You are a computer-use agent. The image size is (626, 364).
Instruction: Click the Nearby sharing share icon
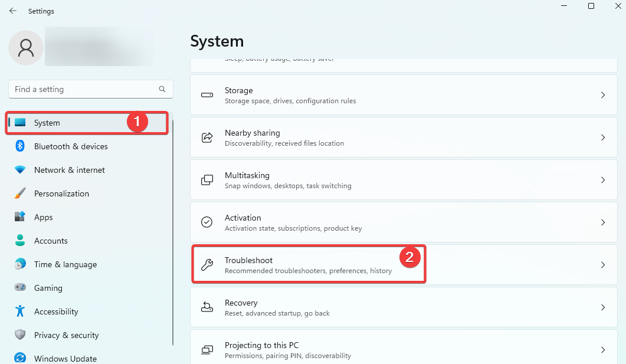click(x=207, y=137)
